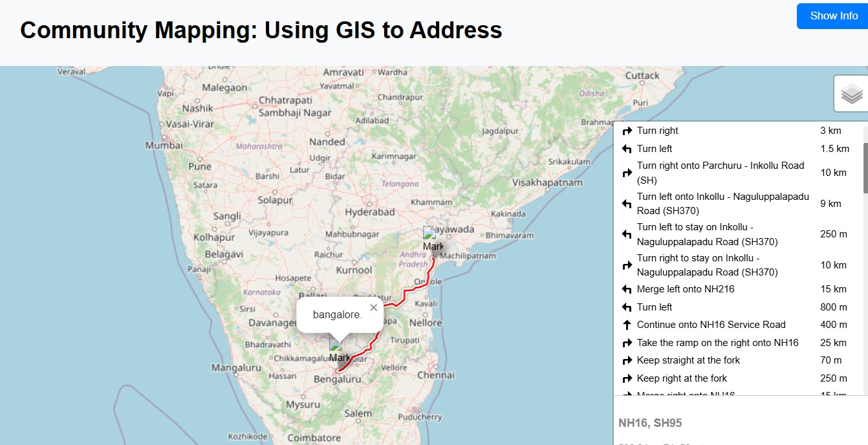
Task: Select the Merge left onto NH216 step
Action: tap(685, 289)
